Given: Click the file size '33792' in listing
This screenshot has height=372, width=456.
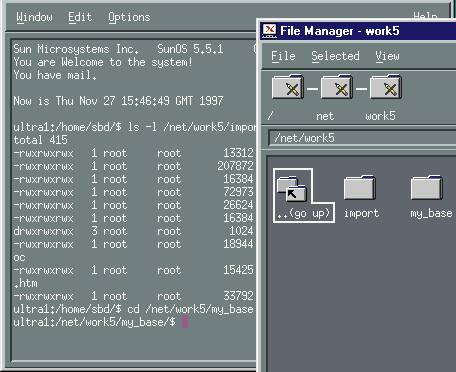Looking at the screenshot, I should tap(238, 296).
